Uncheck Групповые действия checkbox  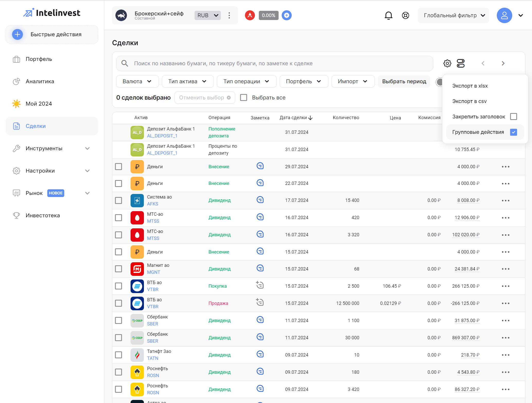tap(513, 132)
